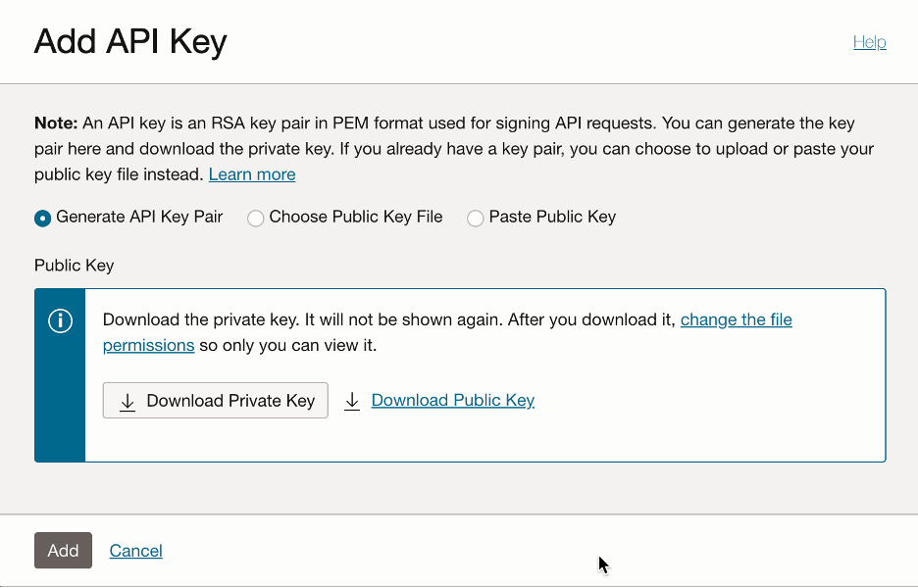Enable the Paste Public Key radio option

pos(476,219)
